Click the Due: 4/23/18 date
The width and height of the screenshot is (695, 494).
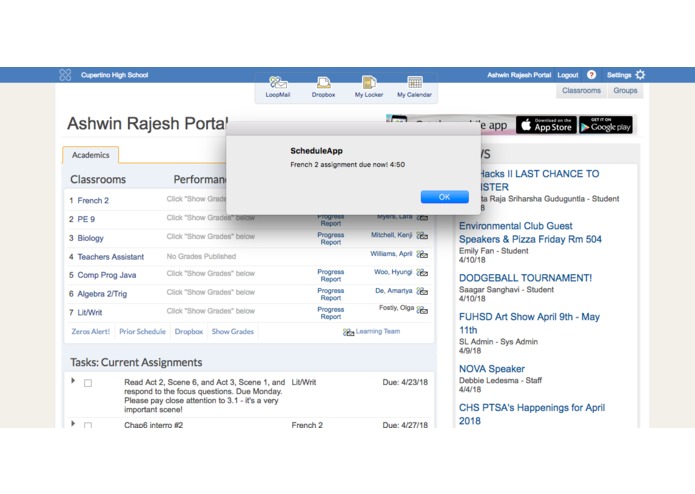405,382
